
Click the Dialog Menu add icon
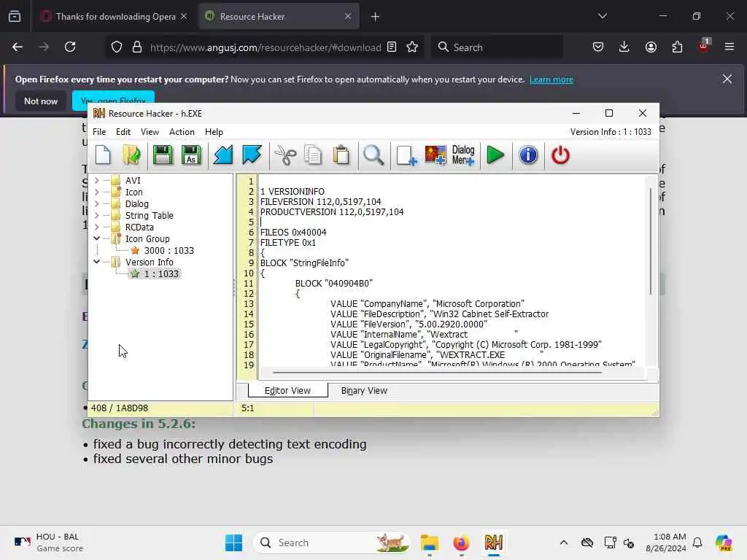(x=463, y=155)
